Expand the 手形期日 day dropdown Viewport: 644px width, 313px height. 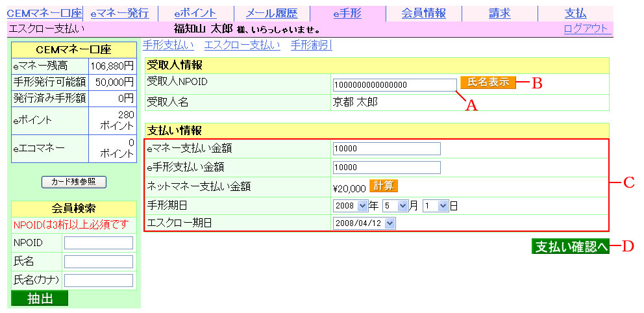pyautogui.click(x=435, y=205)
